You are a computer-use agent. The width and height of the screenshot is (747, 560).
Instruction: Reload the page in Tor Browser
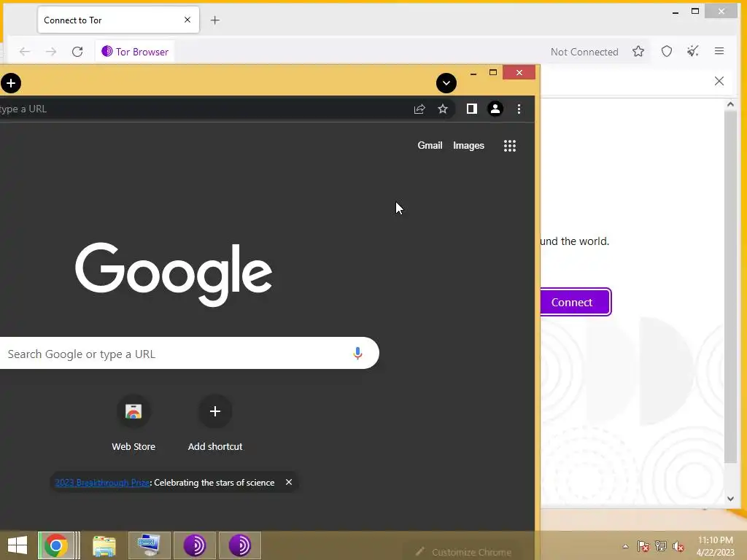click(x=77, y=52)
